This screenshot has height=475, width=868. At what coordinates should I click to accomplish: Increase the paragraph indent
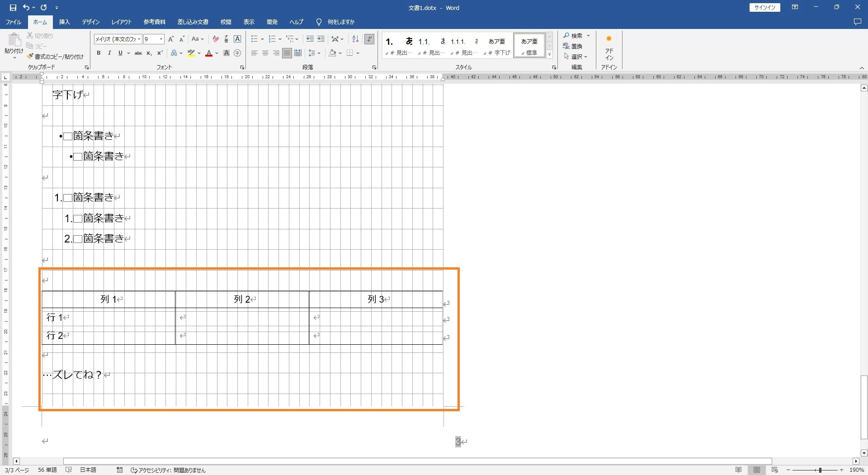click(x=321, y=39)
